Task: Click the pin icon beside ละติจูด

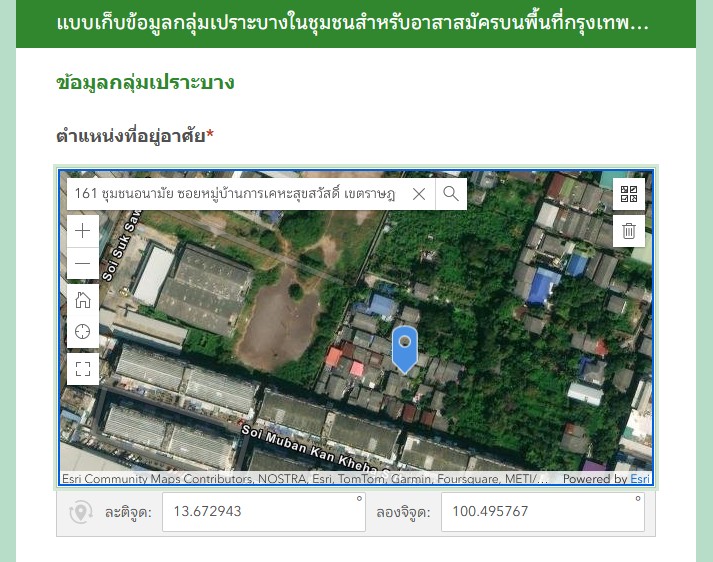Action: 80,512
